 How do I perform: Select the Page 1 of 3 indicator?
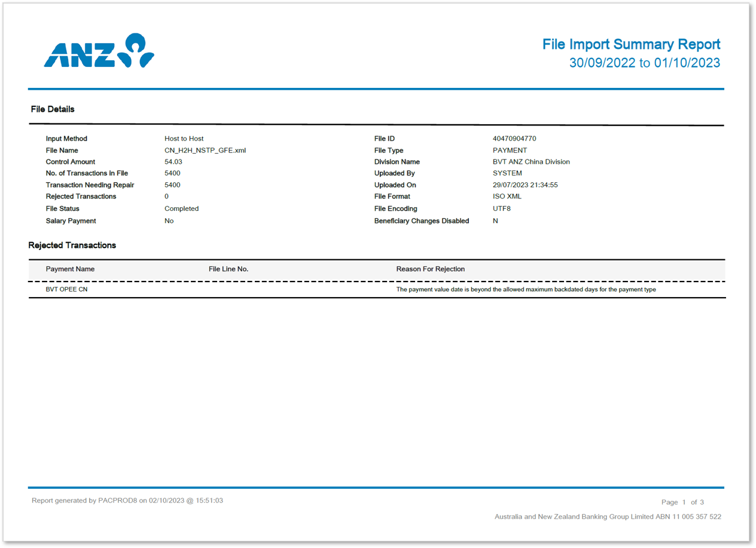point(682,502)
